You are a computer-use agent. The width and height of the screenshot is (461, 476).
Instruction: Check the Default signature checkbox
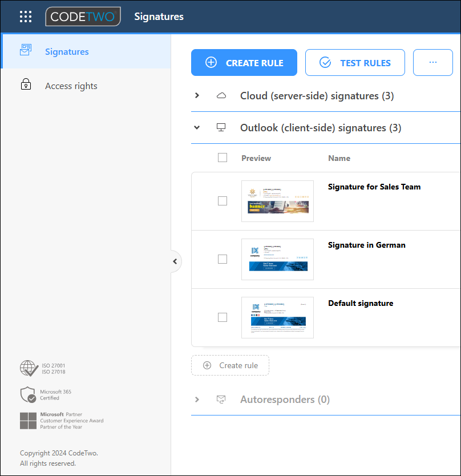coord(223,317)
